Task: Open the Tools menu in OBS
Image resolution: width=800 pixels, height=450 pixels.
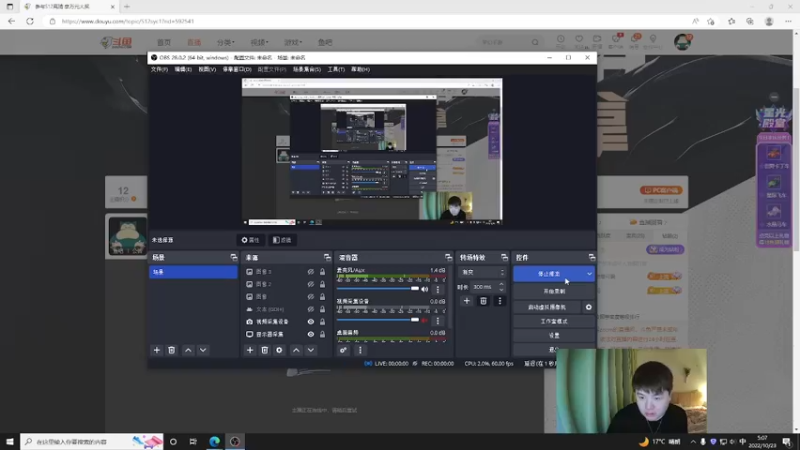Action: (x=336, y=69)
